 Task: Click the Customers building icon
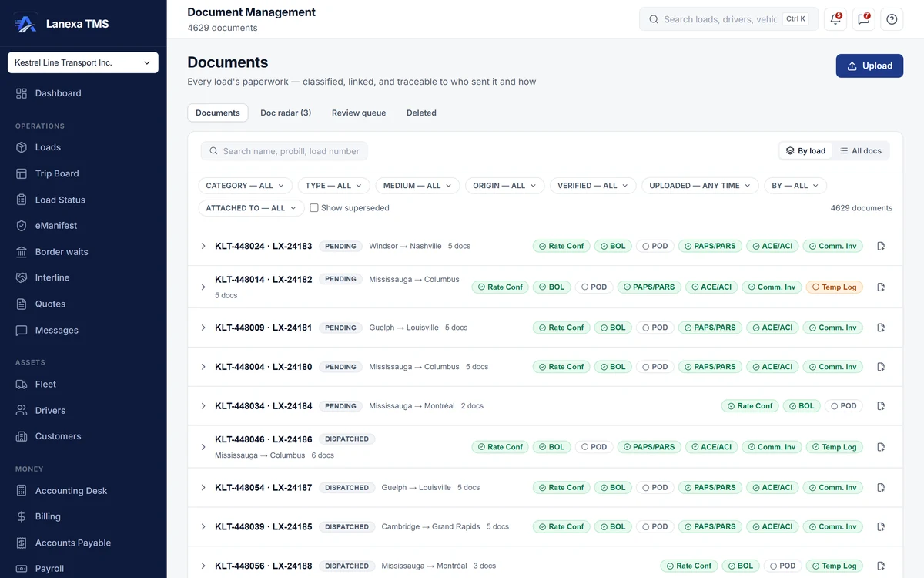(x=22, y=436)
